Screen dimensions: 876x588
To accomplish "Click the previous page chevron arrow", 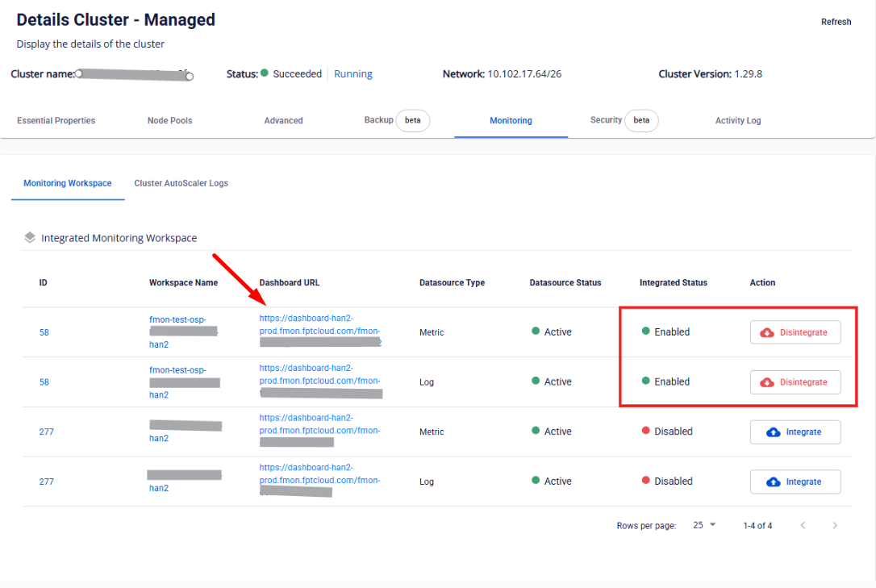I will 803,525.
